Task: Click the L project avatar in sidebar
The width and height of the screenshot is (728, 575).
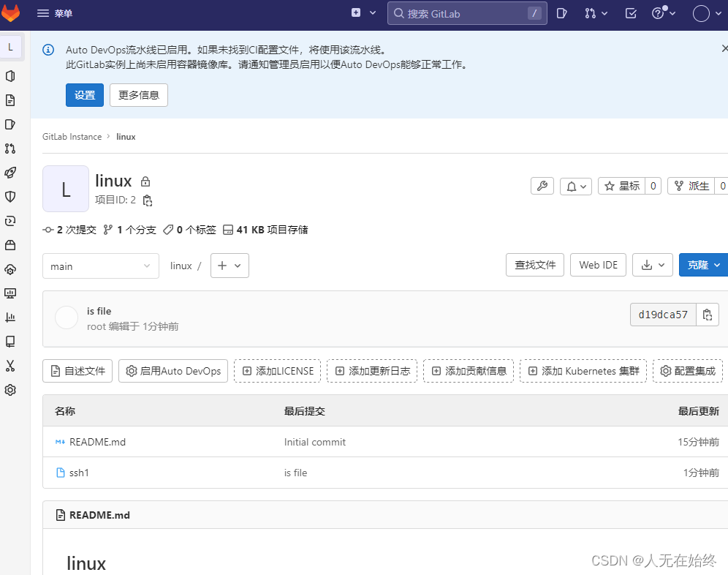Action: 11,47
